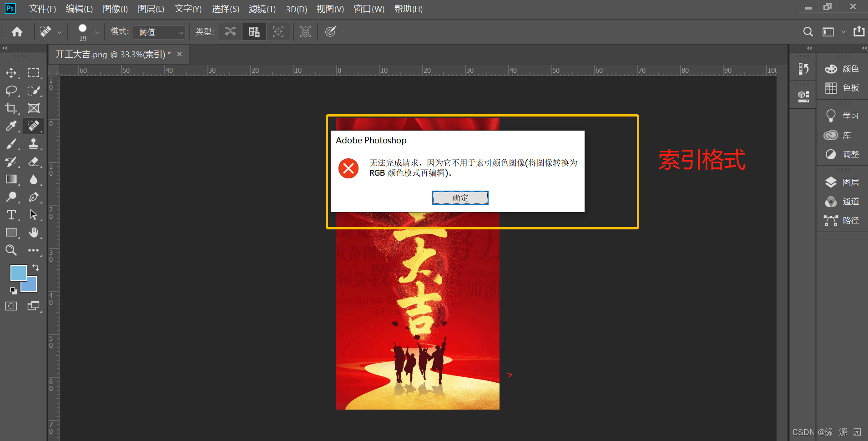The height and width of the screenshot is (441, 868).
Task: Select the Horizontal Type tool
Action: click(11, 215)
